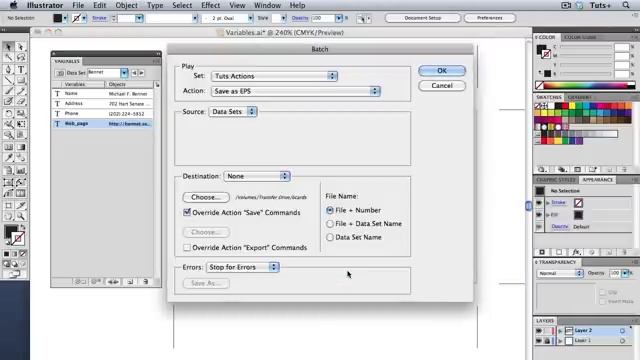Click the Fill swatch in control bar

click(58, 18)
